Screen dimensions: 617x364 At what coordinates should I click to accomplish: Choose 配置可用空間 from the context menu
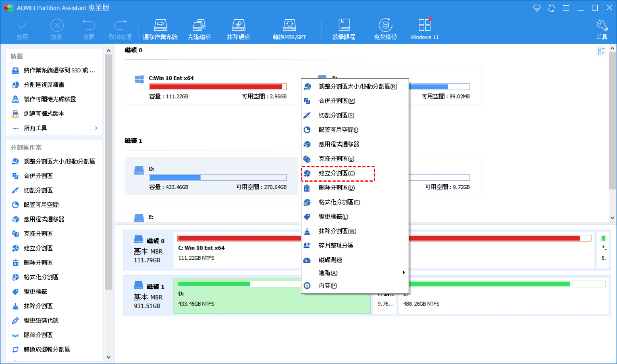pyautogui.click(x=355, y=130)
